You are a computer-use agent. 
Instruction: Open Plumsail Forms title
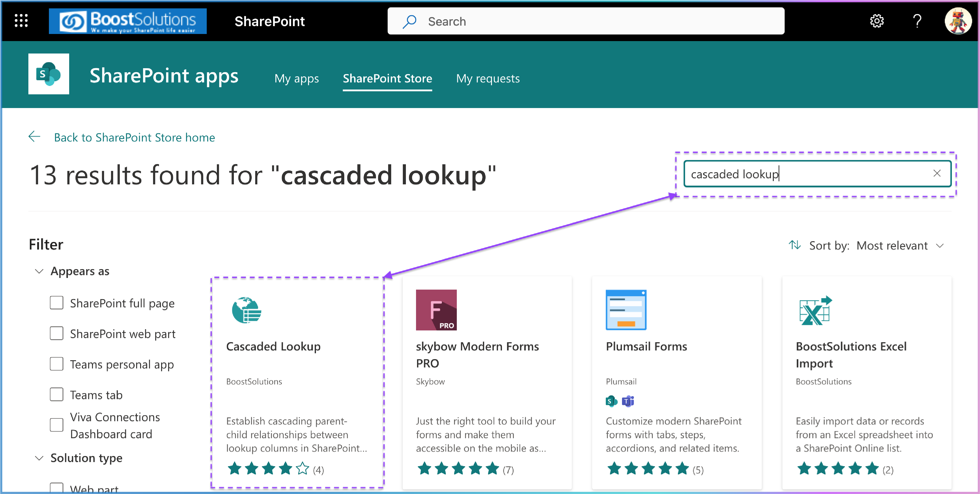646,346
